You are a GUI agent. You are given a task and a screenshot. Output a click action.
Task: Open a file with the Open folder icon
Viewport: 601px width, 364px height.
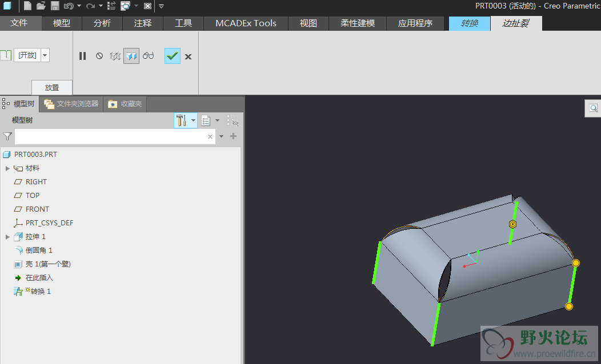click(41, 6)
